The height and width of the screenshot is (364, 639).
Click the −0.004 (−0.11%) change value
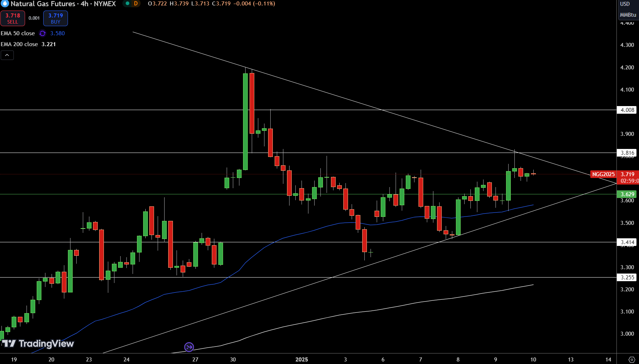point(254,4)
